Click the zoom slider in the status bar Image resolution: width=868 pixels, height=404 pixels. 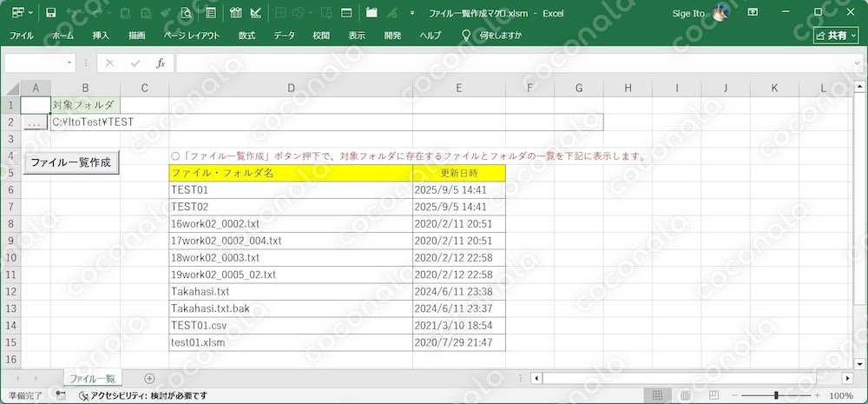click(776, 395)
